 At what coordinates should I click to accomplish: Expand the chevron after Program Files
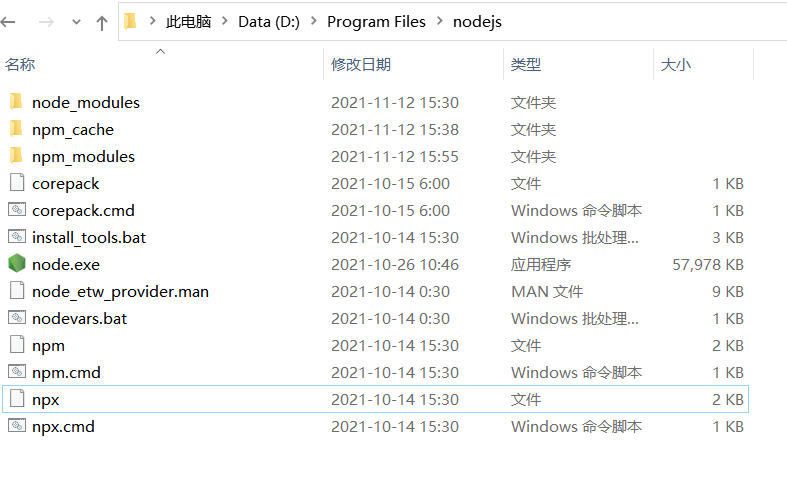440,21
